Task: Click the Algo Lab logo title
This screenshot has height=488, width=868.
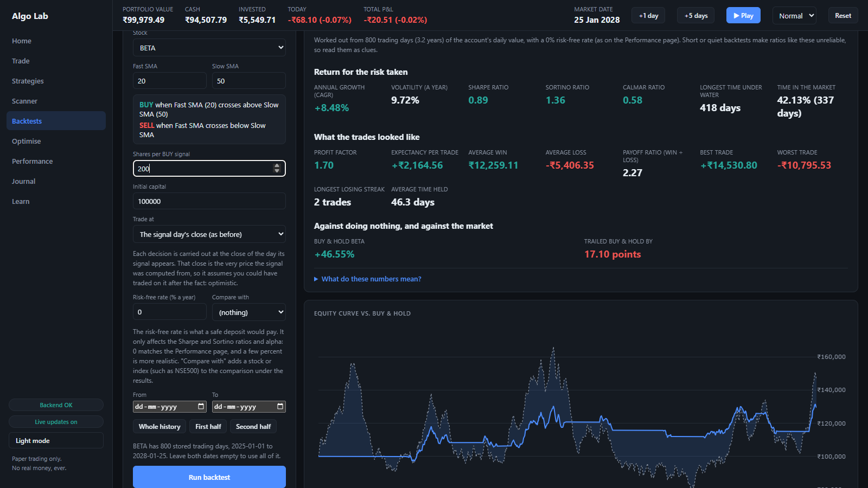Action: point(30,16)
